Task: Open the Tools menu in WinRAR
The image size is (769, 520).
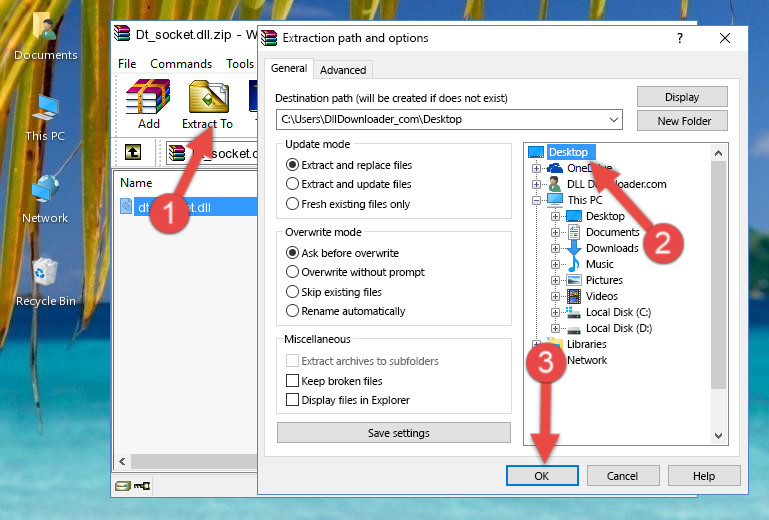Action: pyautogui.click(x=240, y=64)
